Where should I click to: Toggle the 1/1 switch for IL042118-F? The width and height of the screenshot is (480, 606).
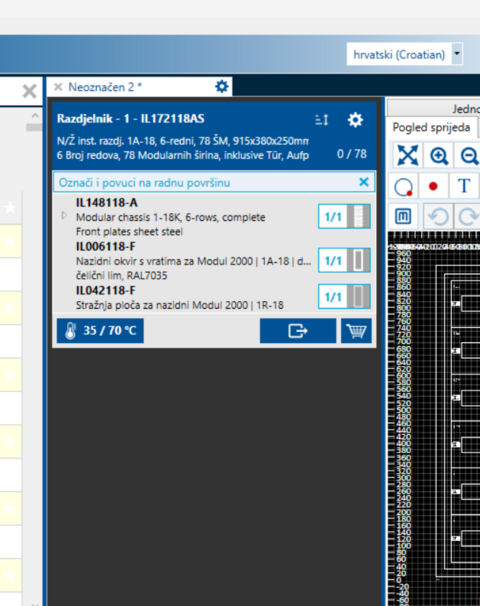(344, 296)
